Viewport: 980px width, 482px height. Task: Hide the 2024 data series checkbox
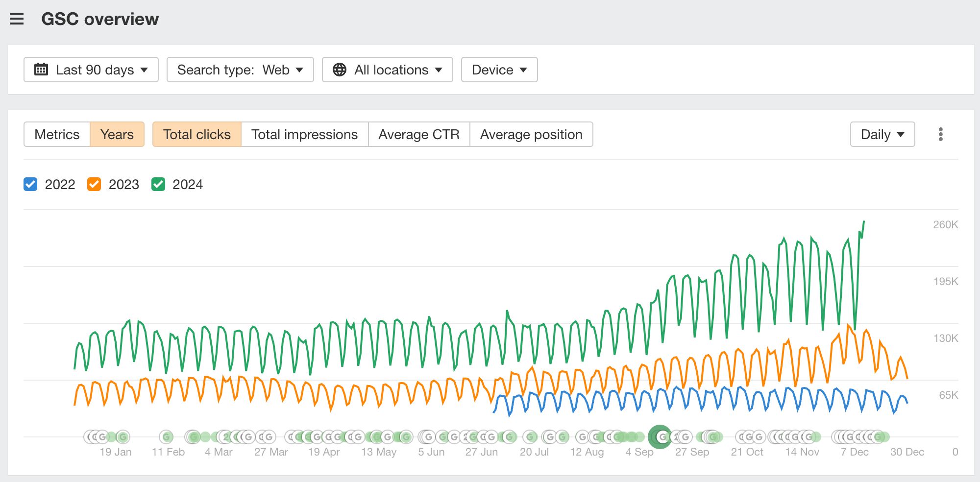click(x=158, y=184)
